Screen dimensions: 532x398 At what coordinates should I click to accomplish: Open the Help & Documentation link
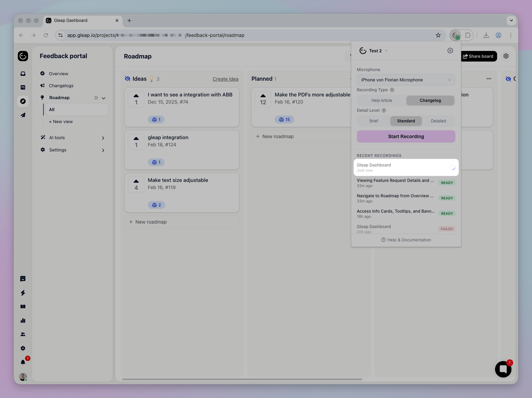pos(406,240)
